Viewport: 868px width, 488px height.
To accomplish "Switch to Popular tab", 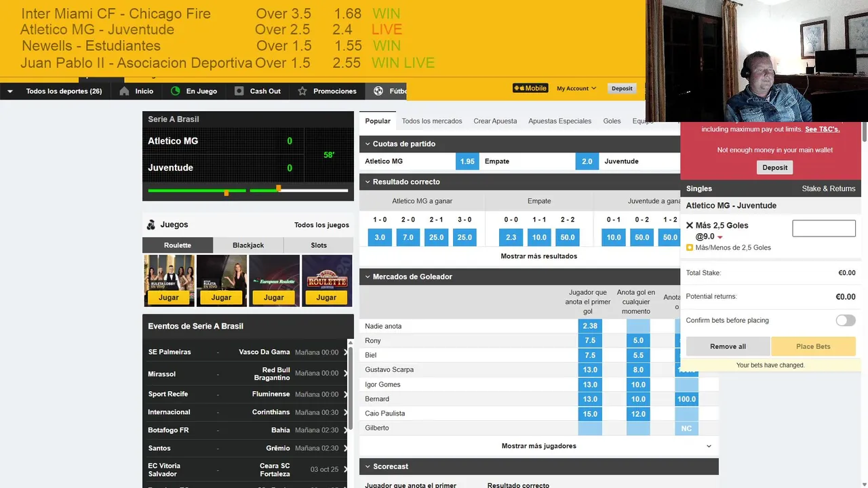I will tap(378, 121).
